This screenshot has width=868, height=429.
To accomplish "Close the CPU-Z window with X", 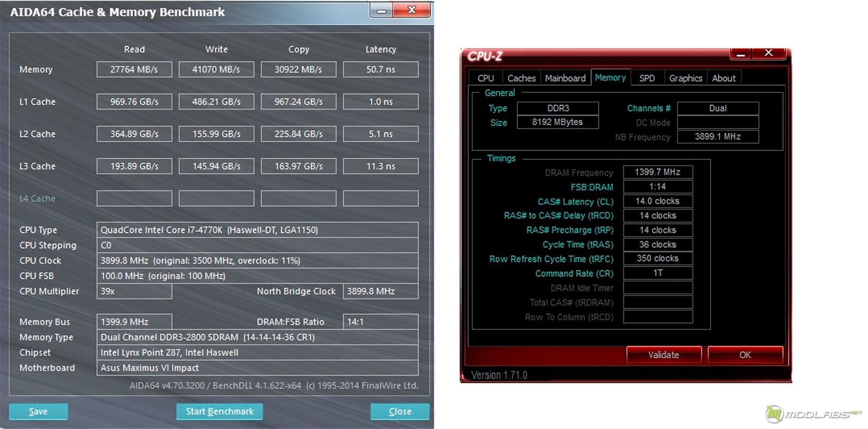I will click(x=769, y=53).
